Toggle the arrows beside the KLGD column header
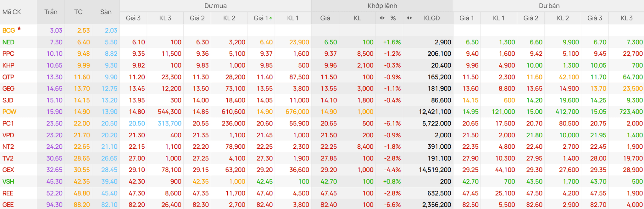Screen dimensions: 644x209 [x=409, y=18]
